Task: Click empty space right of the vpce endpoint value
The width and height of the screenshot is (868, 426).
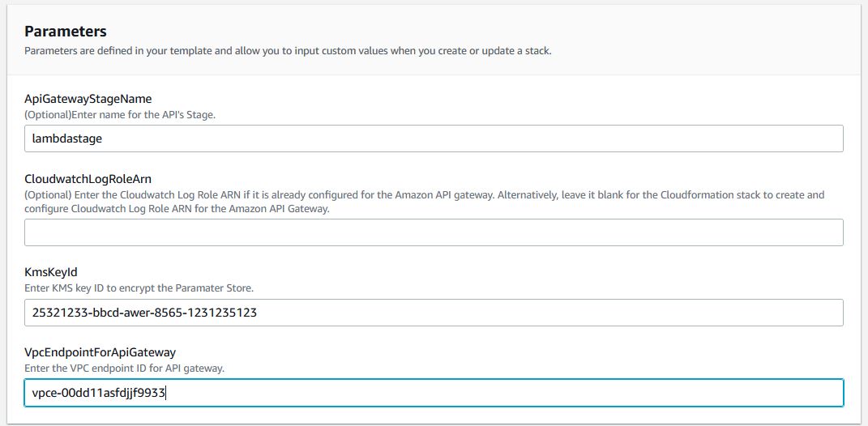Action: pos(504,393)
